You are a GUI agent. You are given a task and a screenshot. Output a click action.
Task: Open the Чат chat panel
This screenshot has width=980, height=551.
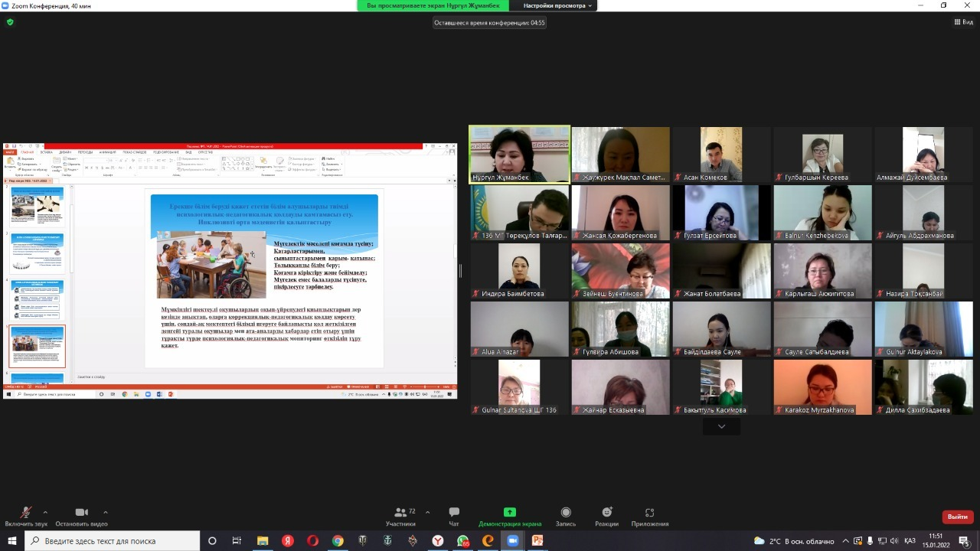(454, 516)
